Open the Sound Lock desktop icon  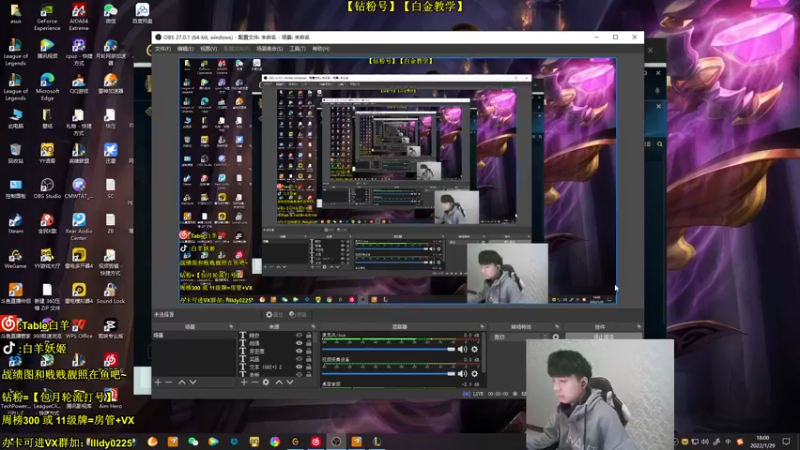click(x=110, y=293)
